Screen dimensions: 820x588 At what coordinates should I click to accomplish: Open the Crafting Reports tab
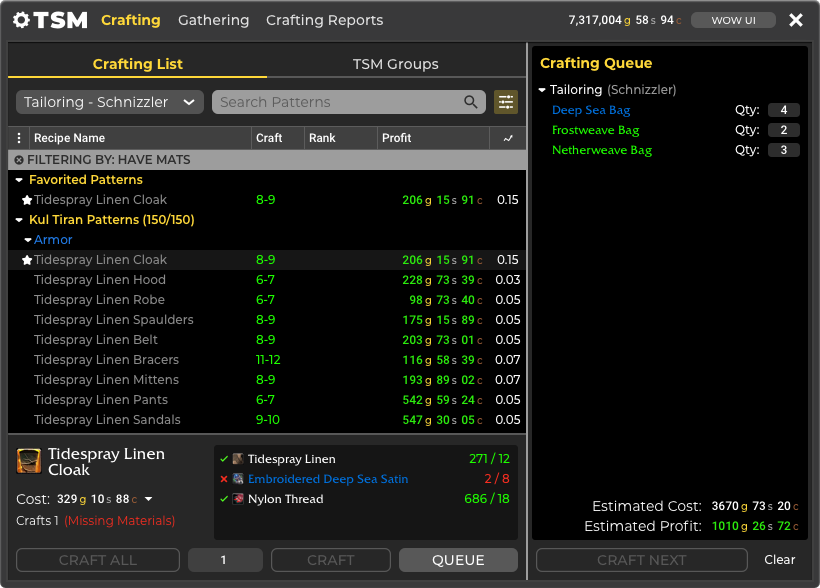click(x=324, y=20)
